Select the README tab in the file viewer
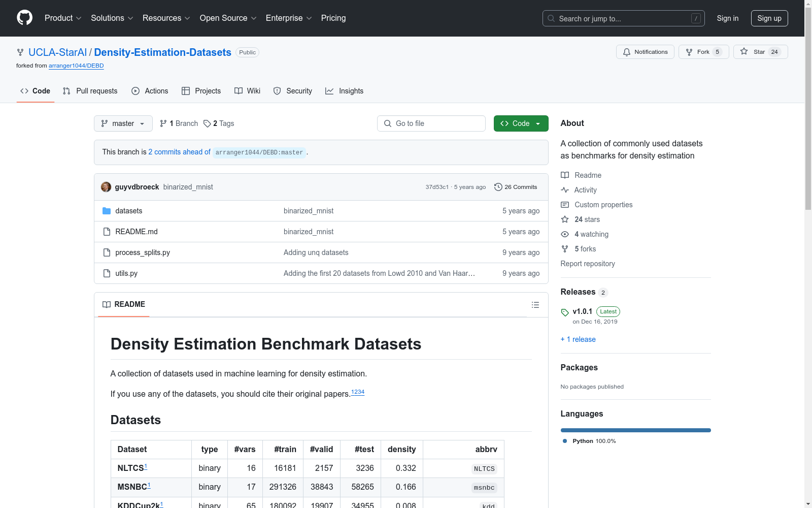812x508 pixels. coord(124,304)
